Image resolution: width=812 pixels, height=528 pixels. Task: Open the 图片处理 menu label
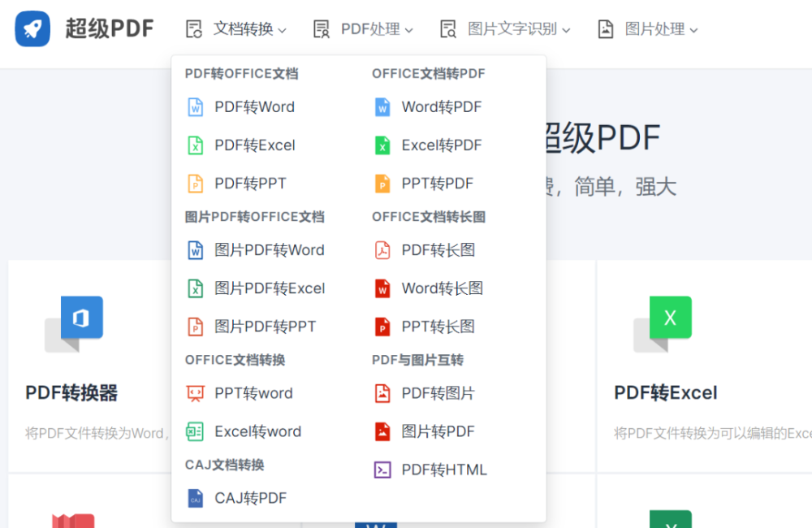[x=655, y=29]
